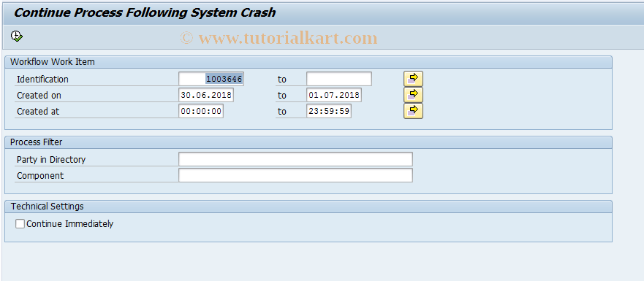Click the Created at from time 00:00:00
Viewport: 644px width, 281px height.
coord(201,111)
